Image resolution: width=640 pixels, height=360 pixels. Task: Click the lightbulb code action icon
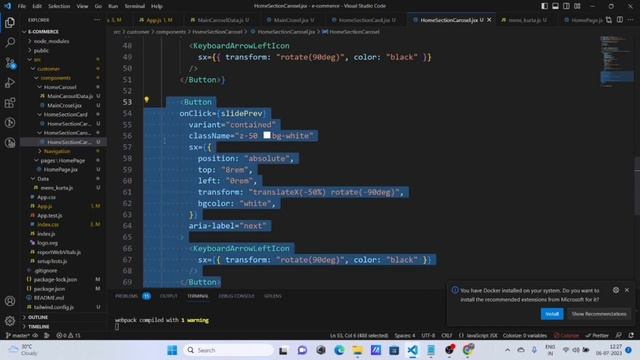click(147, 100)
